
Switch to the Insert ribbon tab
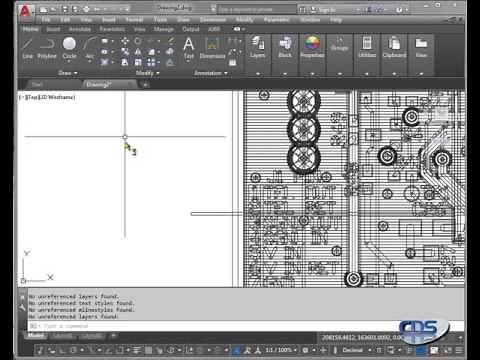[x=53, y=29]
